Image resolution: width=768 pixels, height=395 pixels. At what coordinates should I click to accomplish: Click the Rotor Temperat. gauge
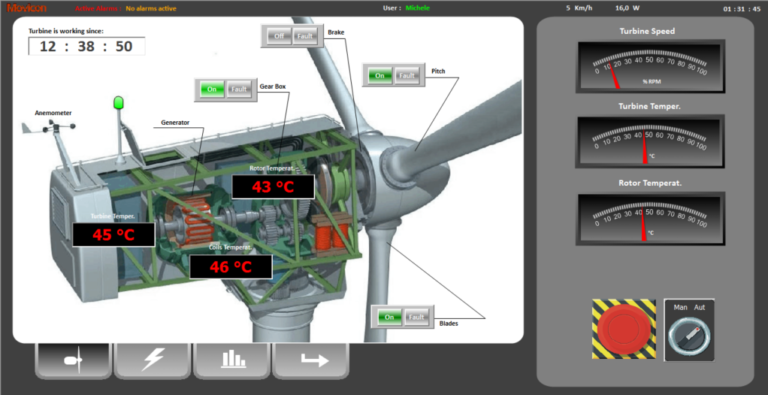click(x=650, y=219)
